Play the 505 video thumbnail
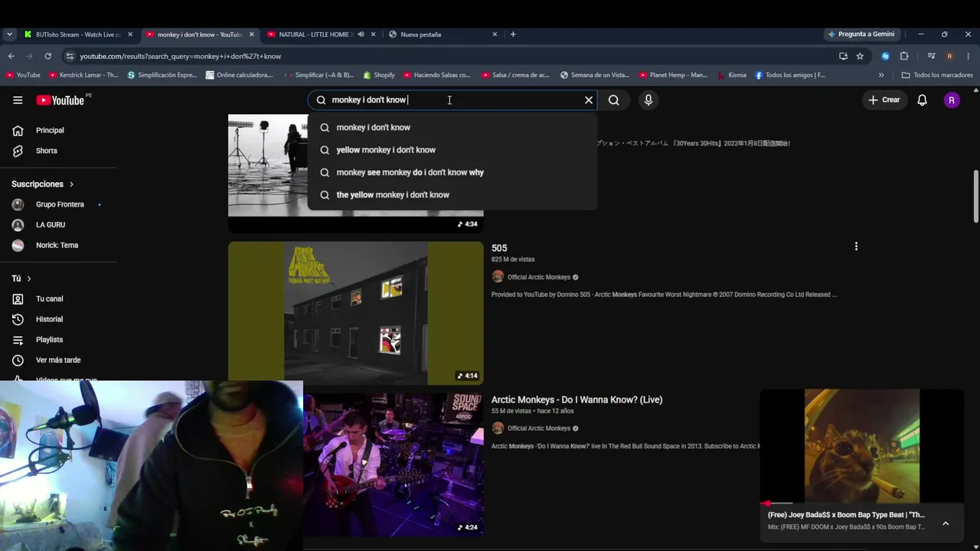 click(x=356, y=313)
